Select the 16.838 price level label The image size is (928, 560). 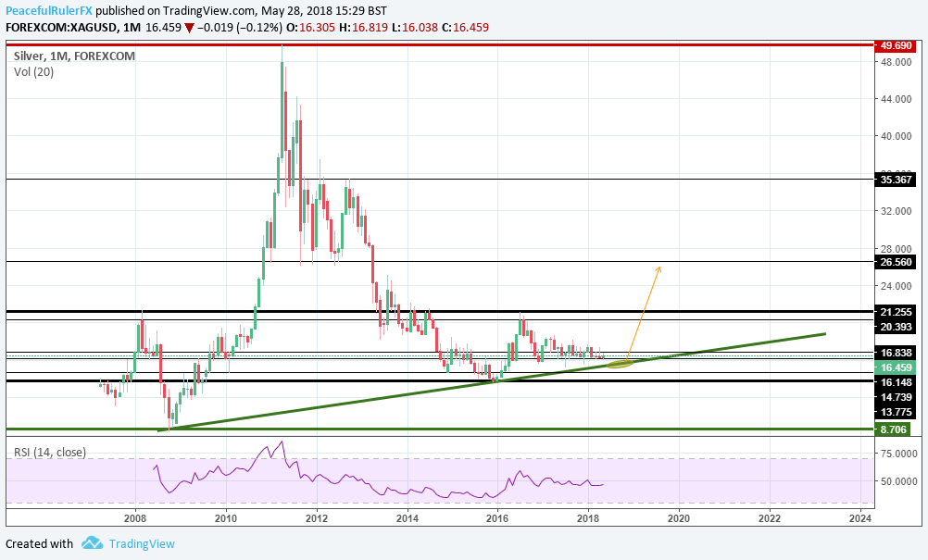click(x=896, y=353)
